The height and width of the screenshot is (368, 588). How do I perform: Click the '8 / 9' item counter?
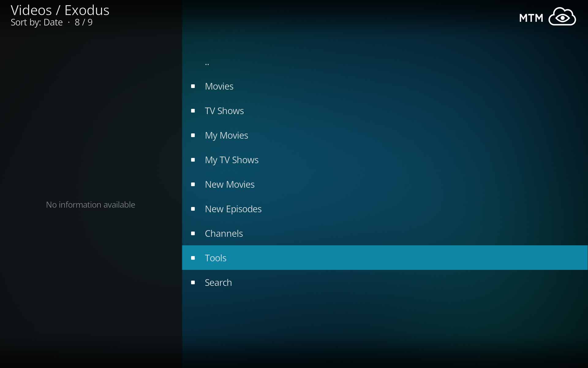[84, 22]
